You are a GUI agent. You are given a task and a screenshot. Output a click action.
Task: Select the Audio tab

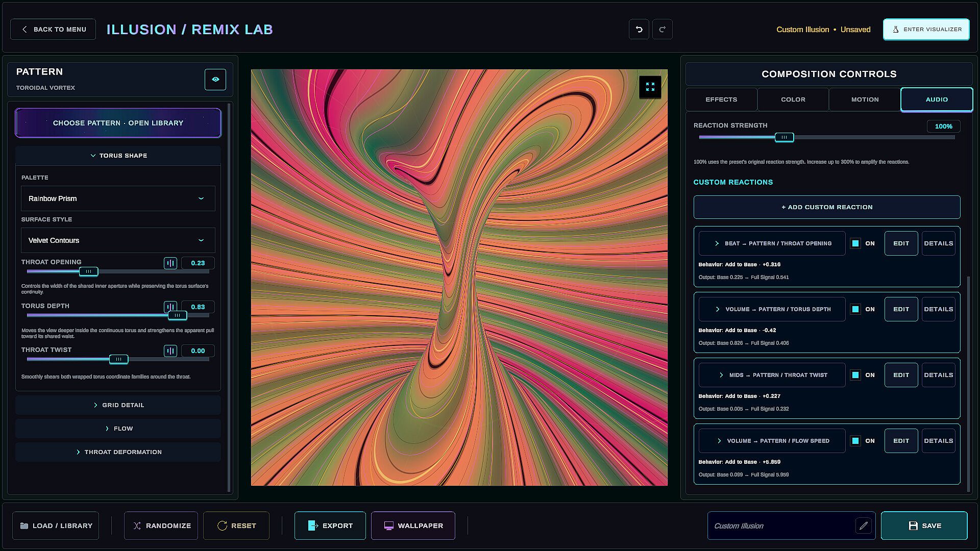coord(937,99)
